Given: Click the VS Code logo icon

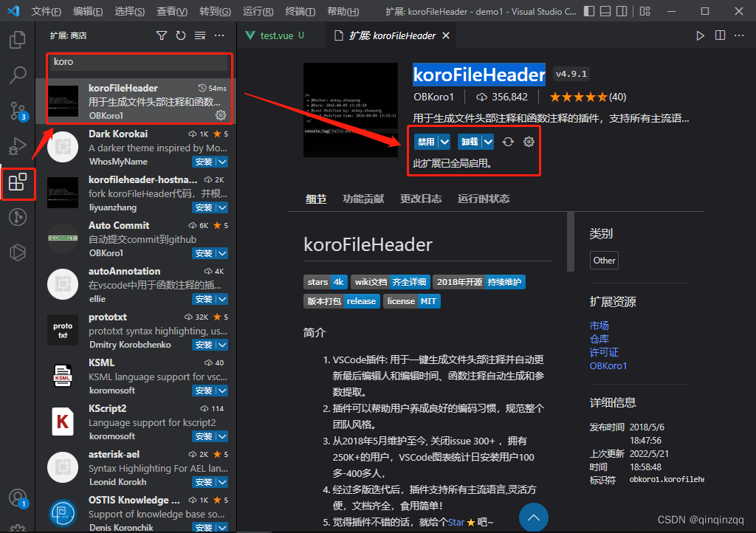Looking at the screenshot, I should (13, 11).
